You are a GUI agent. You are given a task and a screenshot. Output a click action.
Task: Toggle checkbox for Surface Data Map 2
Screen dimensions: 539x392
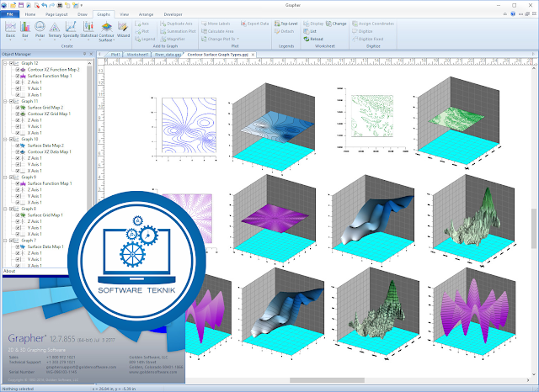point(17,146)
